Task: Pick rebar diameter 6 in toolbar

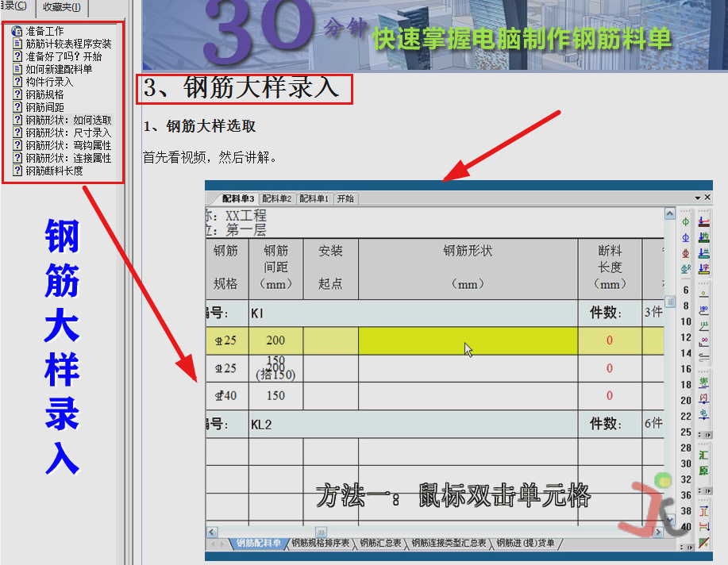Action: pyautogui.click(x=686, y=290)
